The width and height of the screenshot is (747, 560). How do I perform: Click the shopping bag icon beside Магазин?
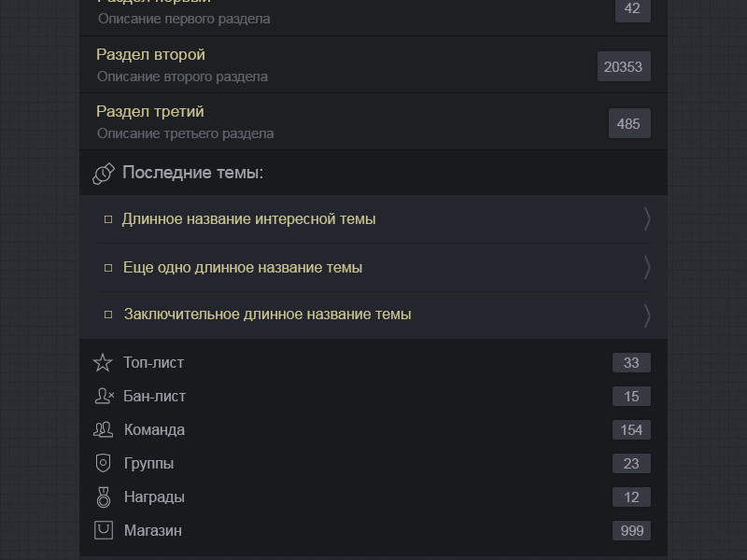coord(104,530)
